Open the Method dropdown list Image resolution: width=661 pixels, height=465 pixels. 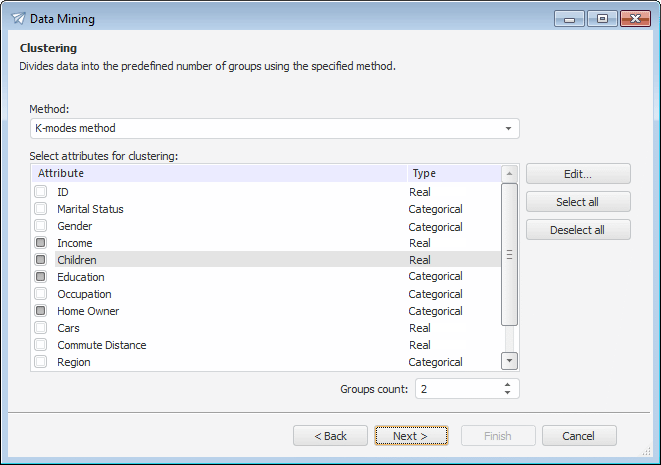pos(508,129)
